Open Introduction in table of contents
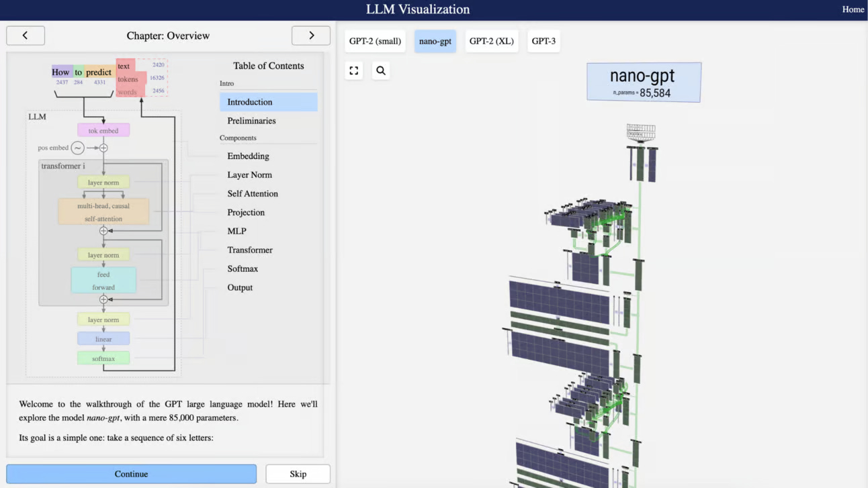 [269, 102]
